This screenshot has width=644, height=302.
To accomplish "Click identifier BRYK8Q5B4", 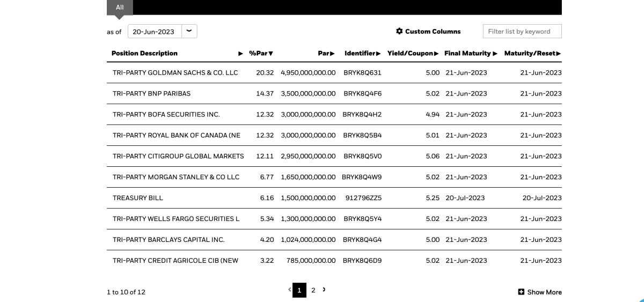I will pyautogui.click(x=362, y=135).
